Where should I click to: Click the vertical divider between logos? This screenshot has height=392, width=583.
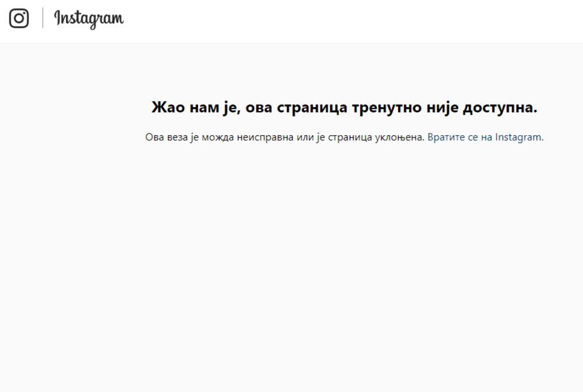pos(43,19)
